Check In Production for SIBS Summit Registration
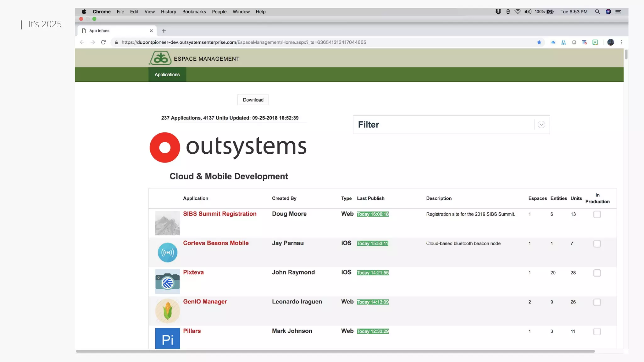644x362 pixels. [x=597, y=214]
